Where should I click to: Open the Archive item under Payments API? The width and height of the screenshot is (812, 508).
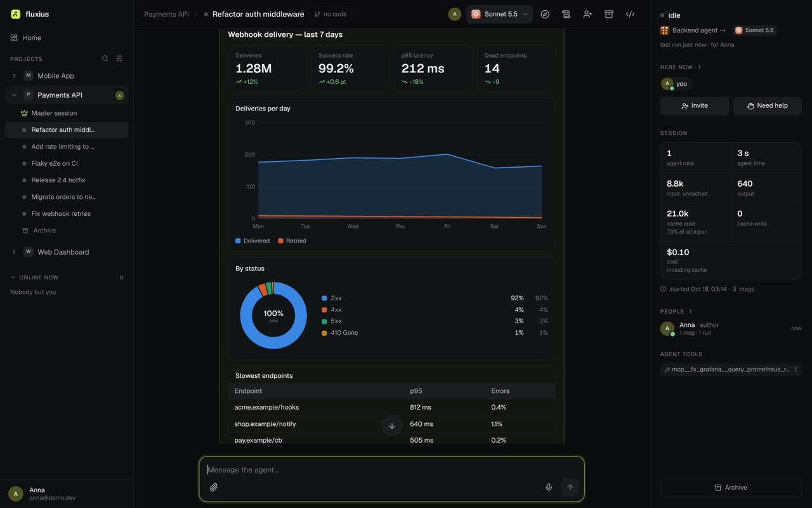[67, 231]
